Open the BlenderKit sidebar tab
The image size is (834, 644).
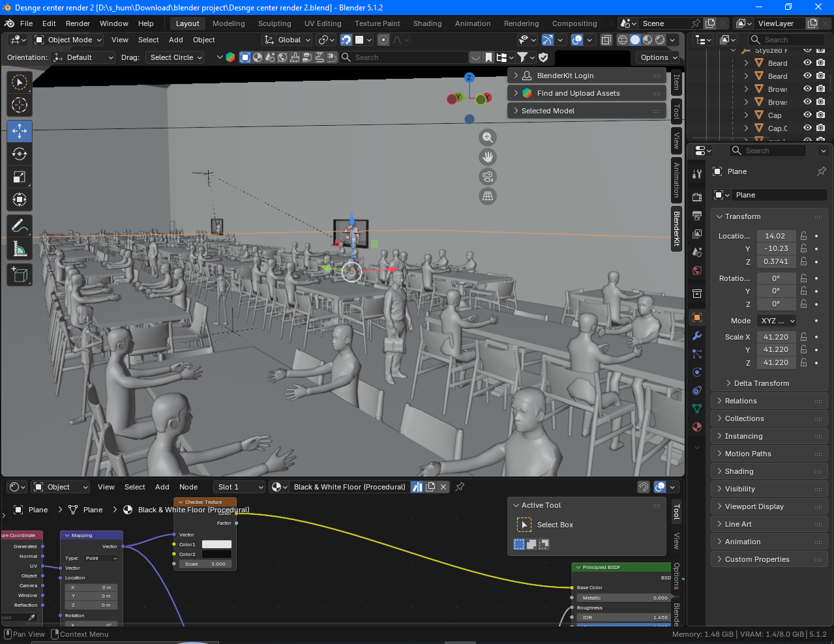[677, 228]
